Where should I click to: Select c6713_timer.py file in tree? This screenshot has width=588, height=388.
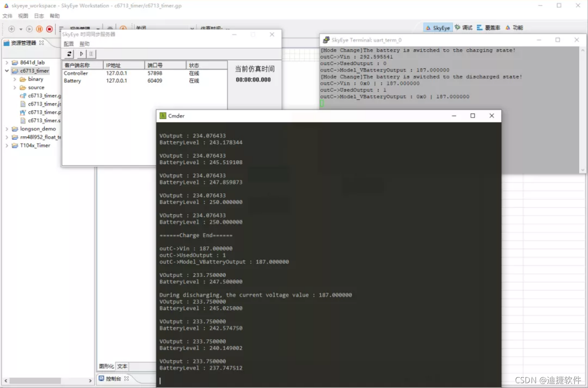41,112
